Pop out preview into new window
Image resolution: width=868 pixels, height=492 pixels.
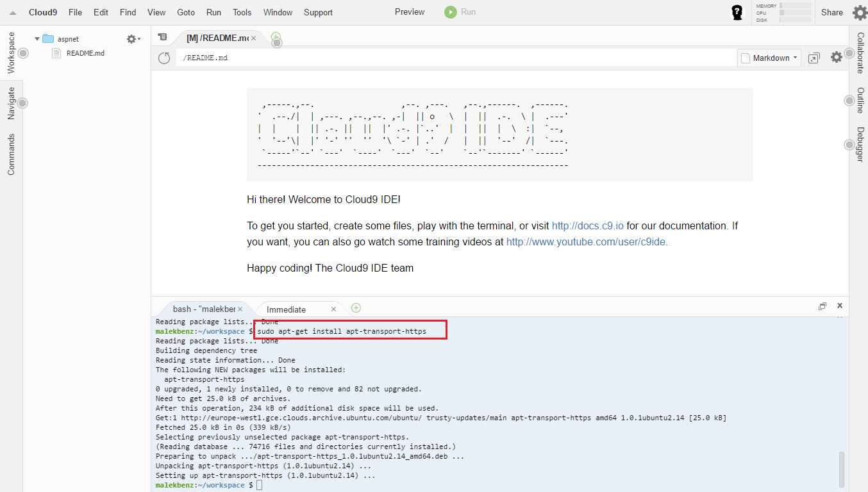(x=814, y=58)
